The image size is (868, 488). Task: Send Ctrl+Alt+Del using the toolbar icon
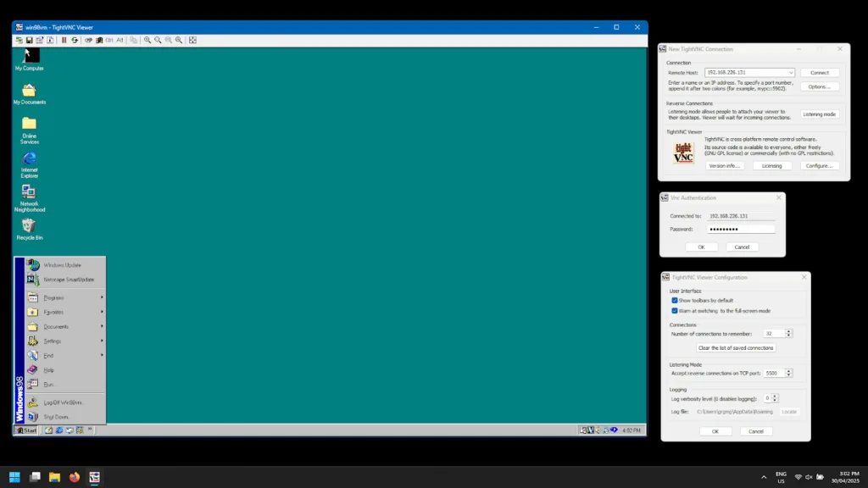(x=88, y=40)
